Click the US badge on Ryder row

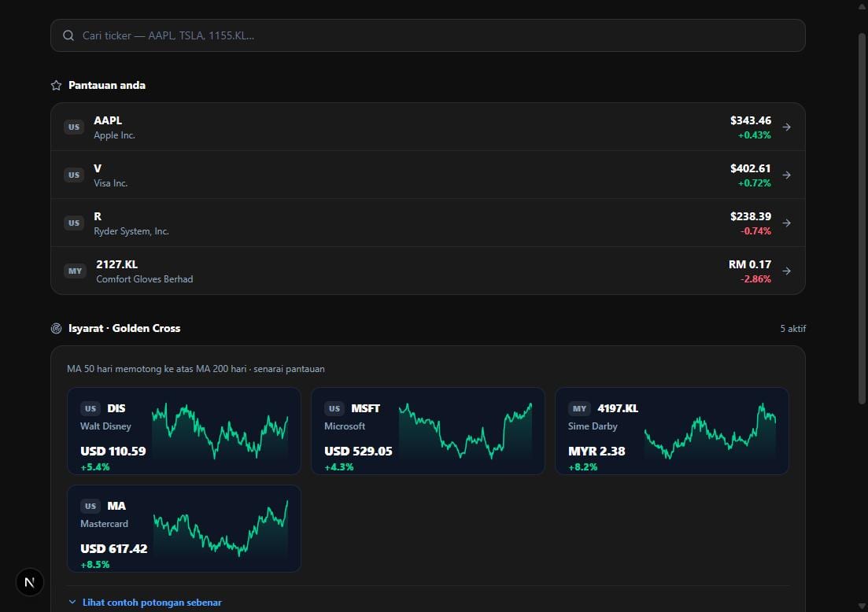74,223
